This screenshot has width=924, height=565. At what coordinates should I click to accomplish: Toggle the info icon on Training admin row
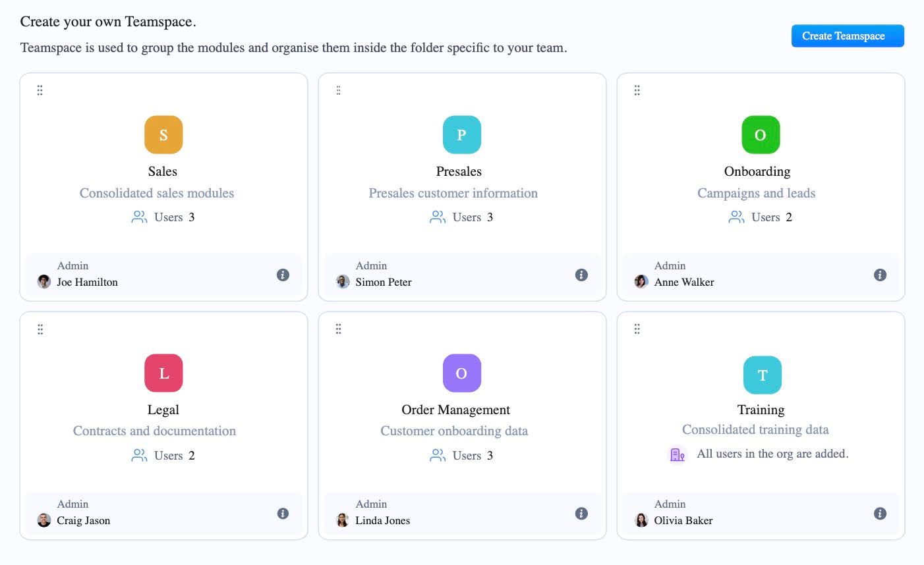tap(880, 513)
